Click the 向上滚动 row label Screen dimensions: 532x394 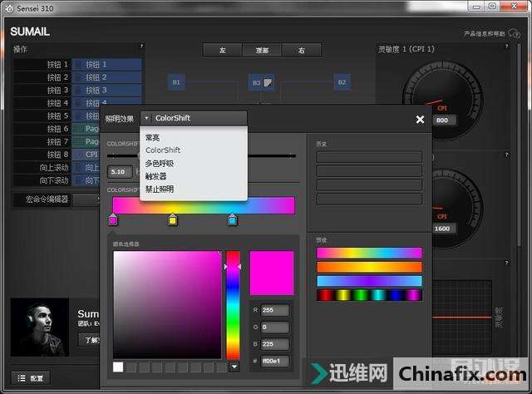[54, 168]
